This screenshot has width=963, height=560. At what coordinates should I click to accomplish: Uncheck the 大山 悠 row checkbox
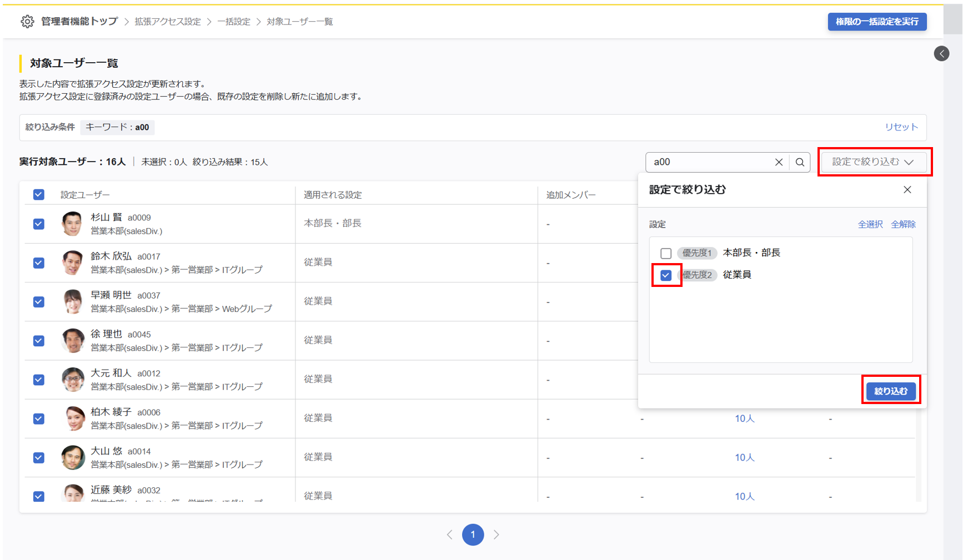38,457
